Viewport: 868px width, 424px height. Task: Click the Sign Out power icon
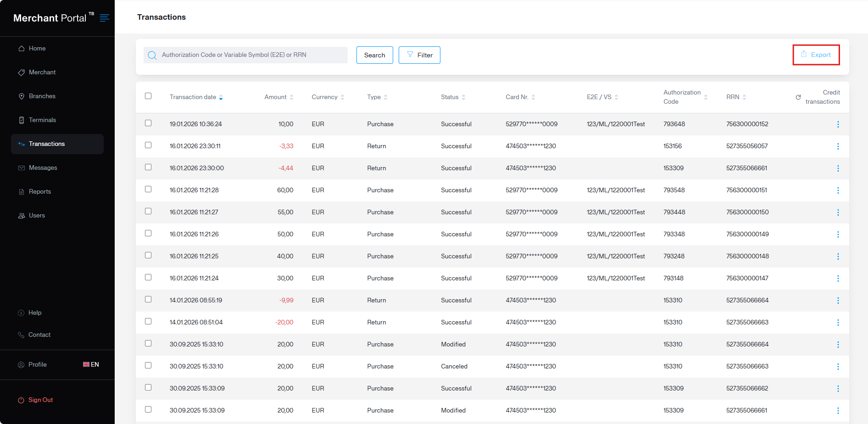pyautogui.click(x=21, y=400)
